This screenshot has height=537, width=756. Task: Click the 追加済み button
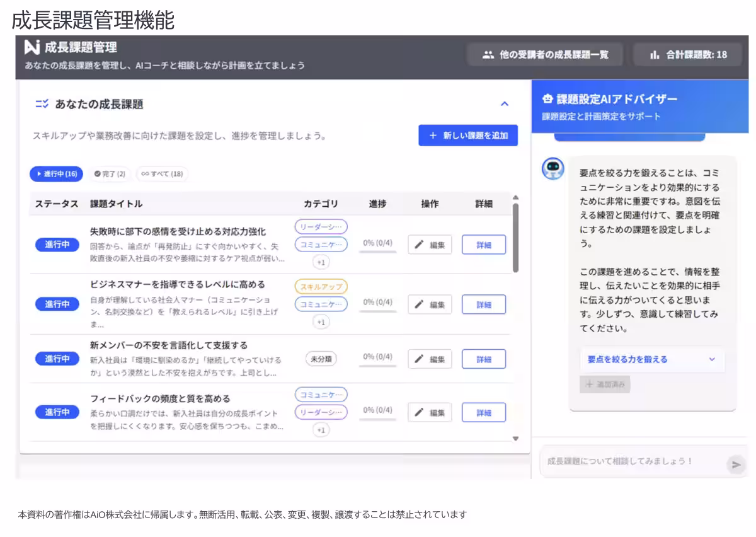(605, 384)
